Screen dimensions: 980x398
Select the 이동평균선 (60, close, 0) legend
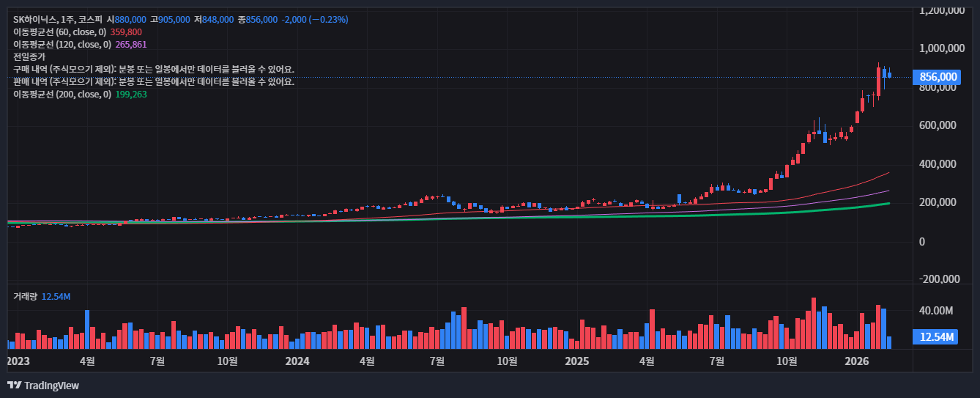[x=60, y=32]
